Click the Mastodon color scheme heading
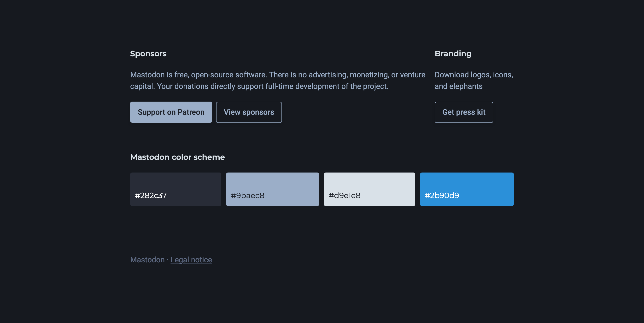This screenshot has height=323, width=644. 177,157
